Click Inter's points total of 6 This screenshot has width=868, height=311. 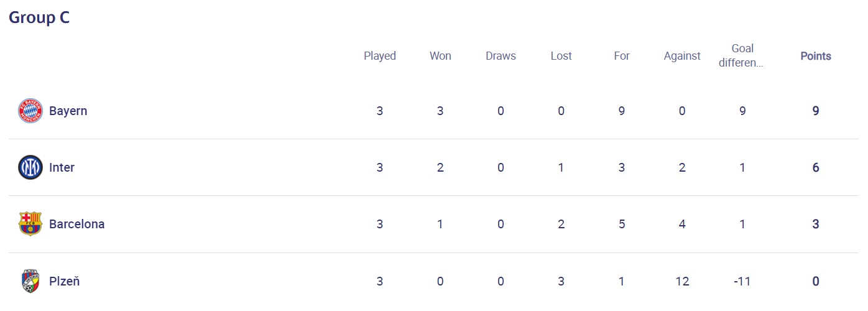(x=815, y=167)
